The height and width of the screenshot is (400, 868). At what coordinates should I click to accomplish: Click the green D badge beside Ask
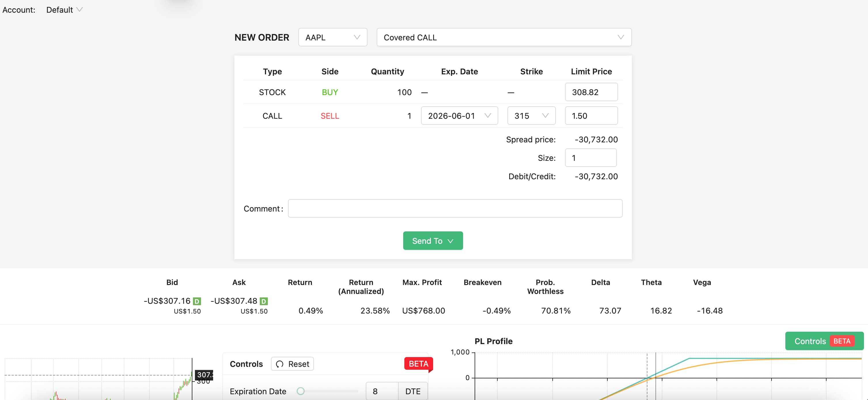pos(264,301)
